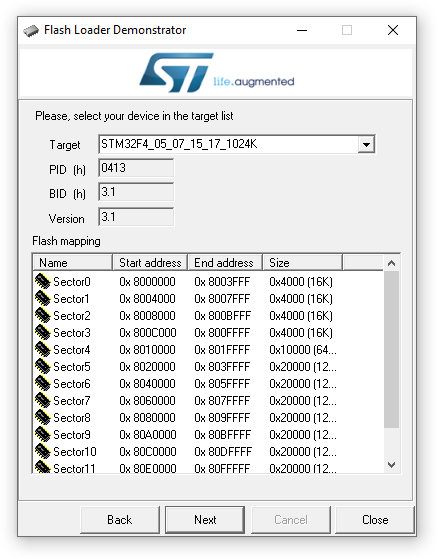Click end address 0x 809FFFF

point(222,418)
